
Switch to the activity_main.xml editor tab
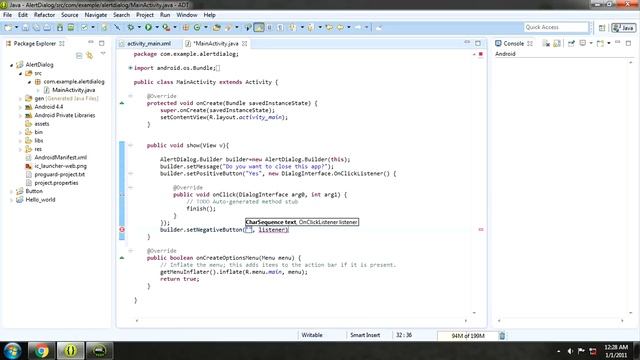(x=149, y=43)
